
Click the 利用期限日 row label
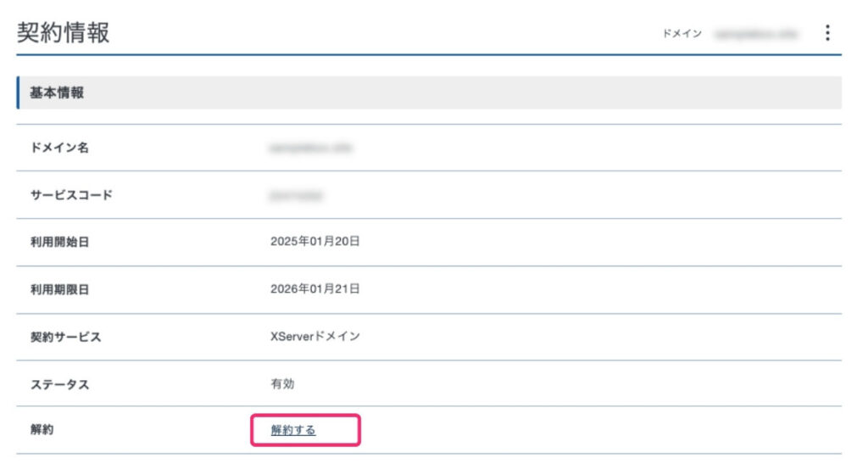[x=59, y=290]
